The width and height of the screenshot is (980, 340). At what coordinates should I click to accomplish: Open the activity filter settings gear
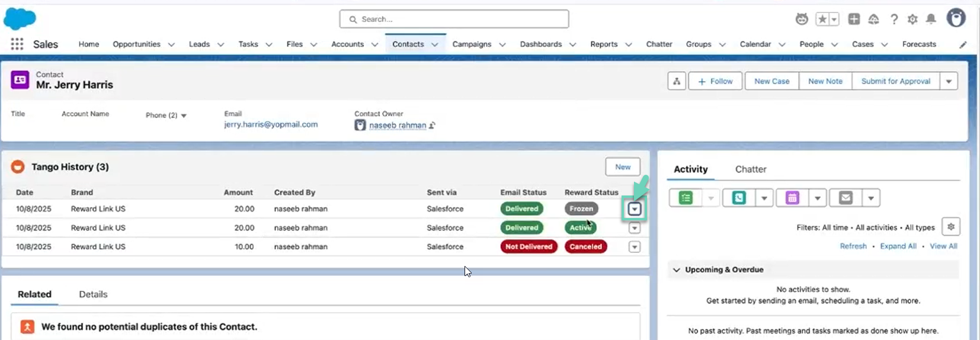click(951, 227)
